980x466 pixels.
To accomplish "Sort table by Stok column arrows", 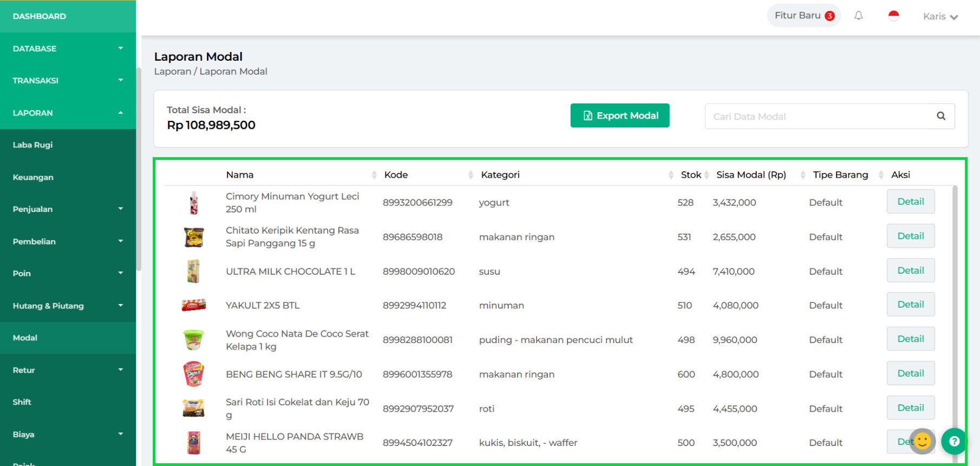I will point(707,174).
